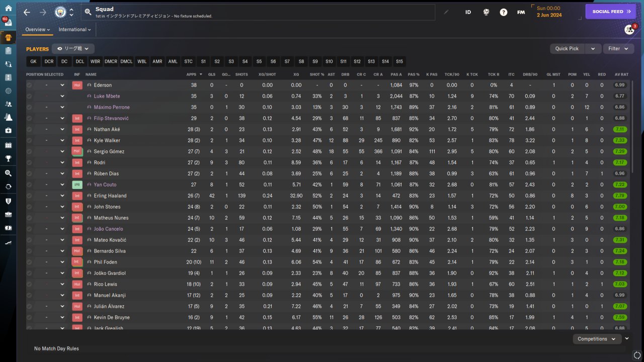Image resolution: width=644 pixels, height=362 pixels.
Task: Open the Schedule calendar icon in sidebar
Action: [x=8, y=145]
